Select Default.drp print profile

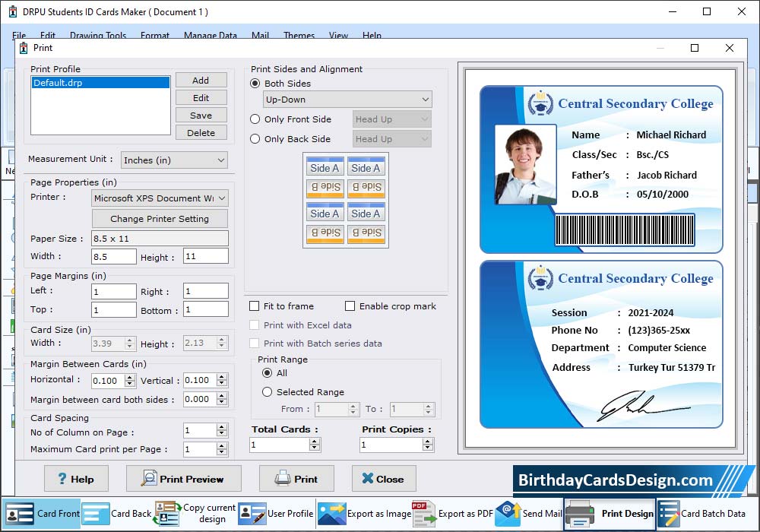tap(100, 83)
